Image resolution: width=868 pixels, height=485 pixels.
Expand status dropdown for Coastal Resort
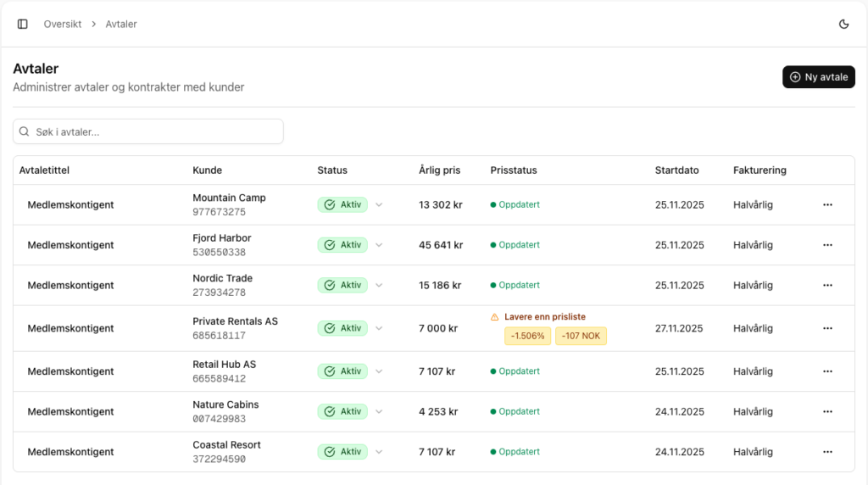pyautogui.click(x=379, y=452)
